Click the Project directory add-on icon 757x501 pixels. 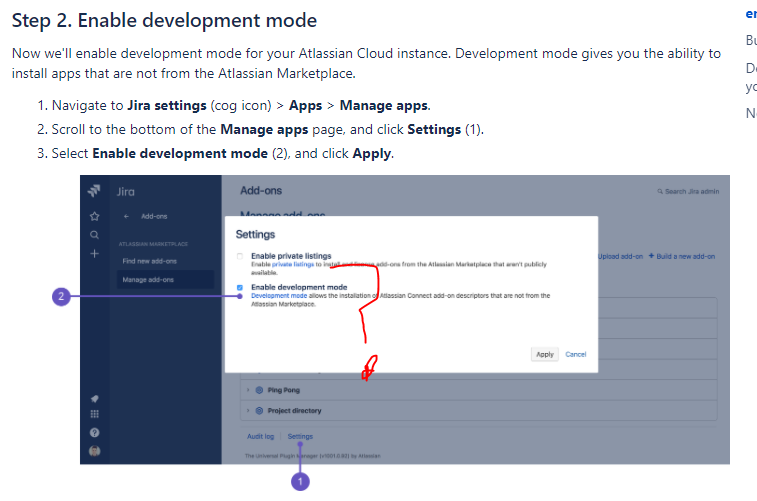coord(259,411)
